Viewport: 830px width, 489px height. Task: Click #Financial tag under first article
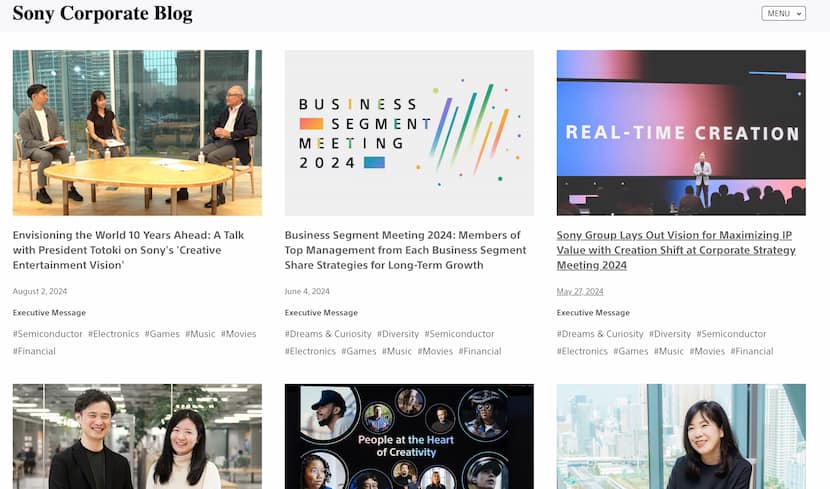[34, 351]
